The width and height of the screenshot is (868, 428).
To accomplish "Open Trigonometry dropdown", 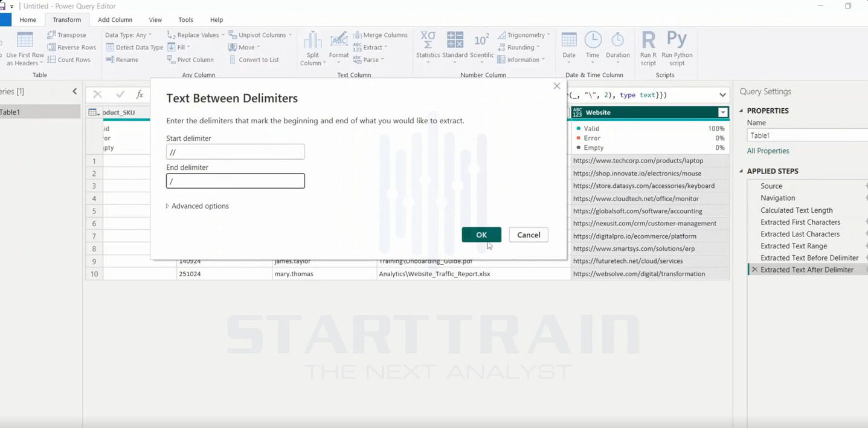I will point(523,35).
